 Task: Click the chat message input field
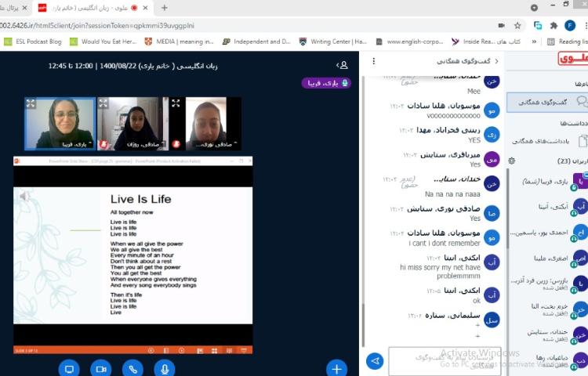point(445,360)
